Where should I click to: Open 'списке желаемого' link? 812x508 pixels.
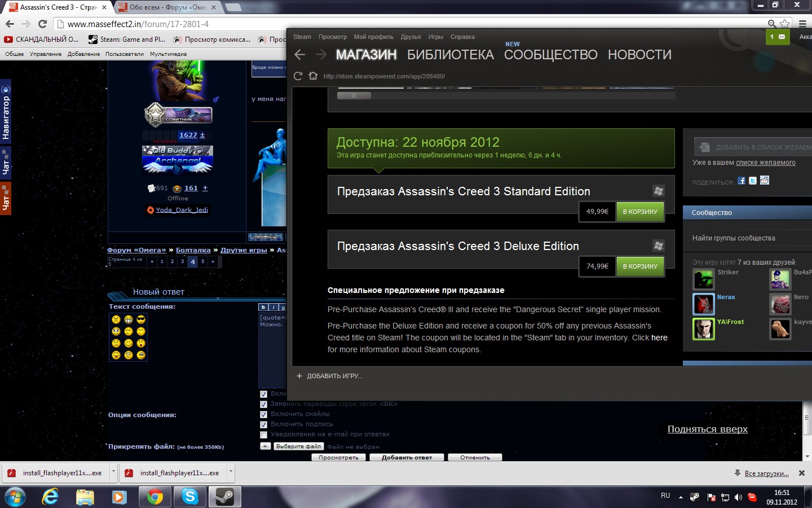click(765, 163)
